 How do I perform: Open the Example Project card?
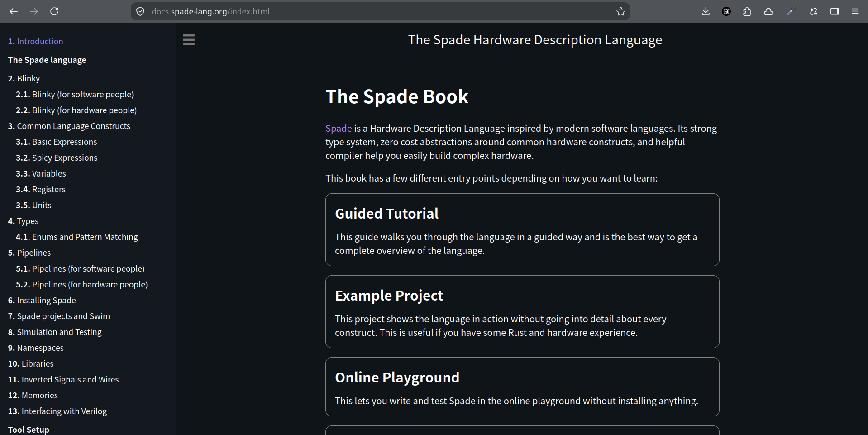tap(522, 311)
